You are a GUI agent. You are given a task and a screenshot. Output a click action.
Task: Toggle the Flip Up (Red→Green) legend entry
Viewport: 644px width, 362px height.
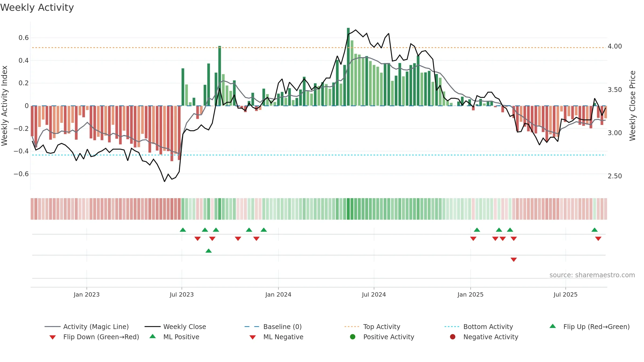tap(590, 327)
